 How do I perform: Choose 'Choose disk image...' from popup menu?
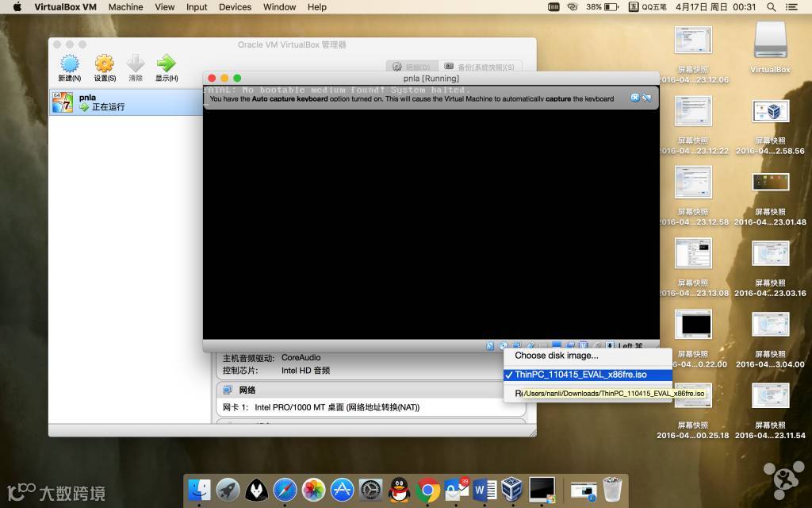click(x=588, y=356)
